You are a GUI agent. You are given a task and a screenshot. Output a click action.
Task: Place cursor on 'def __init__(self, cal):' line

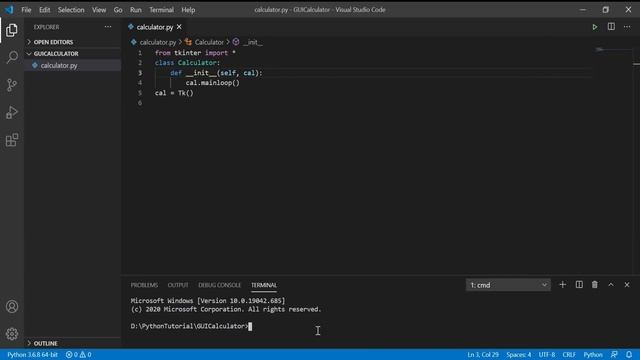tap(216, 73)
